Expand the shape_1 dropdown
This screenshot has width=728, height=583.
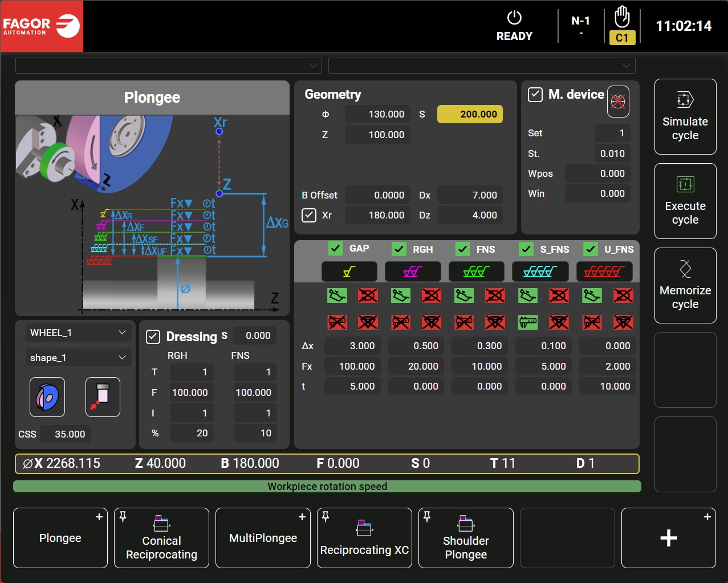tap(78, 358)
